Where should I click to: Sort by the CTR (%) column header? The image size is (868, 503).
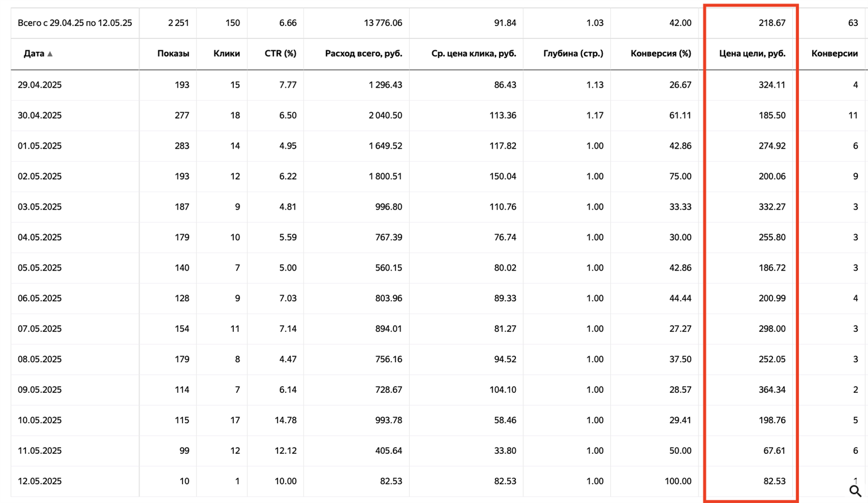pyautogui.click(x=280, y=54)
